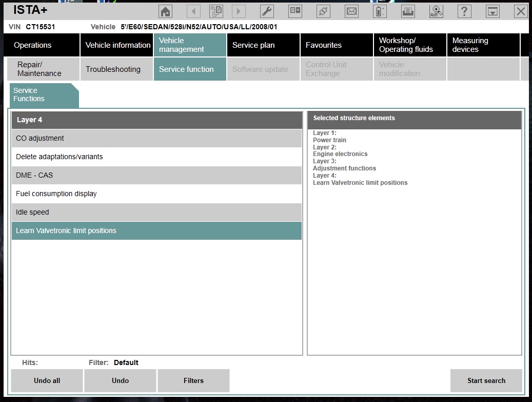Open the wrench settings icon
The height and width of the screenshot is (402, 532).
tap(267, 11)
